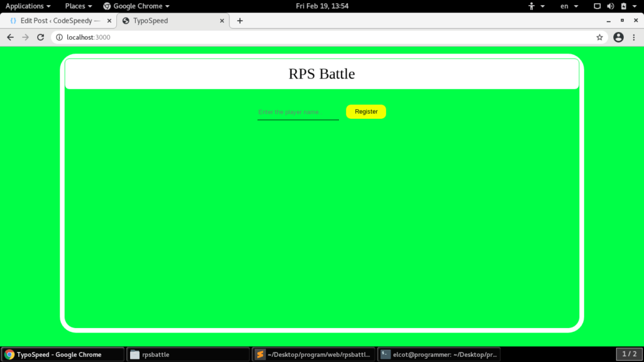Open the Chrome profile avatar

coord(618,37)
